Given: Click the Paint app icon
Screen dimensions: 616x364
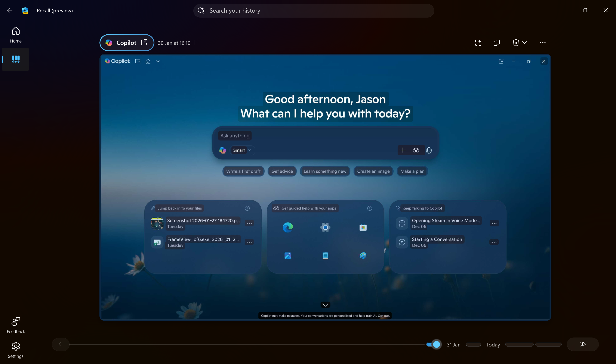Looking at the screenshot, I should tap(363, 255).
